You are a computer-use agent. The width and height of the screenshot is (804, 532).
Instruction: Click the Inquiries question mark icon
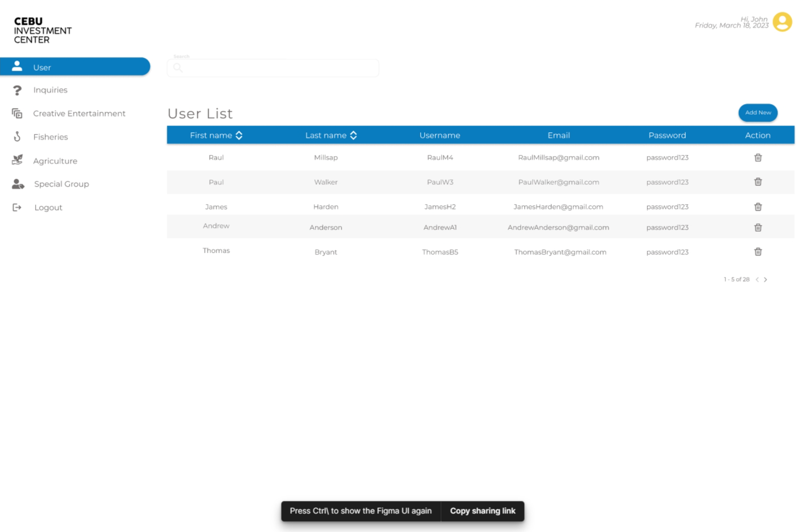[17, 90]
